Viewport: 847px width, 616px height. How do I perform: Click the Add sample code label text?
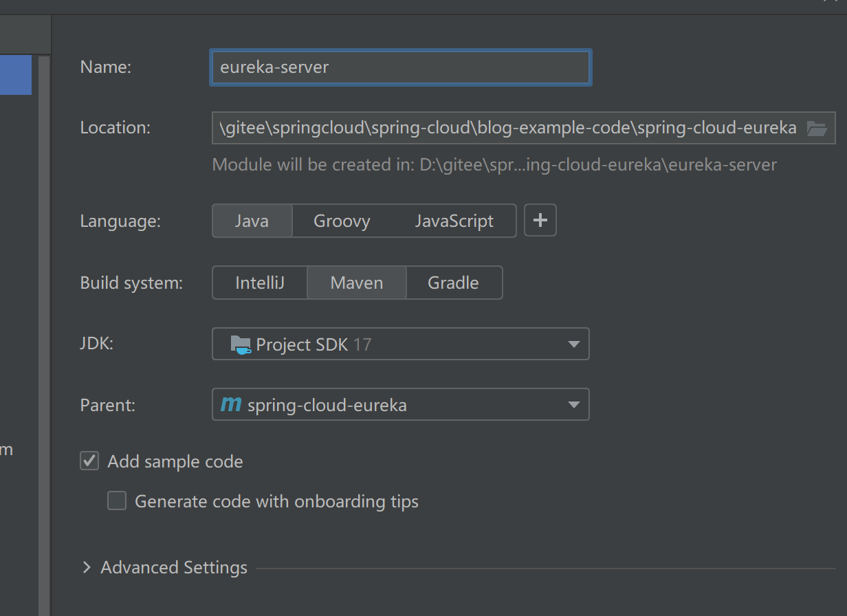point(175,461)
